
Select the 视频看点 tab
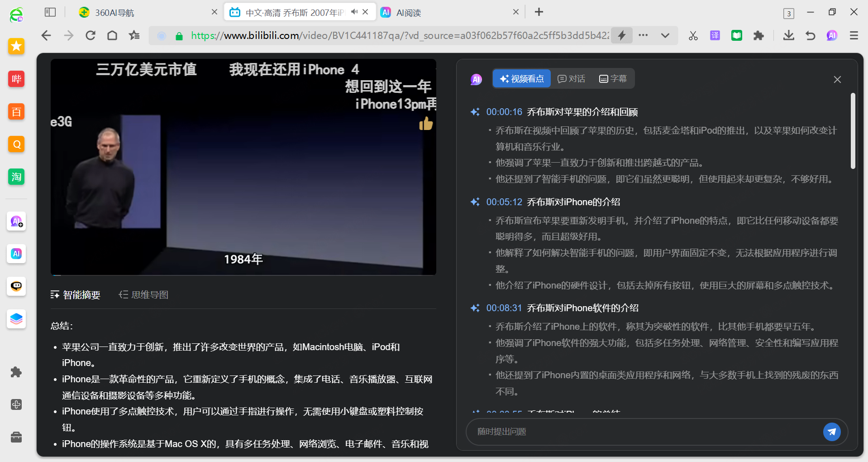tap(521, 79)
